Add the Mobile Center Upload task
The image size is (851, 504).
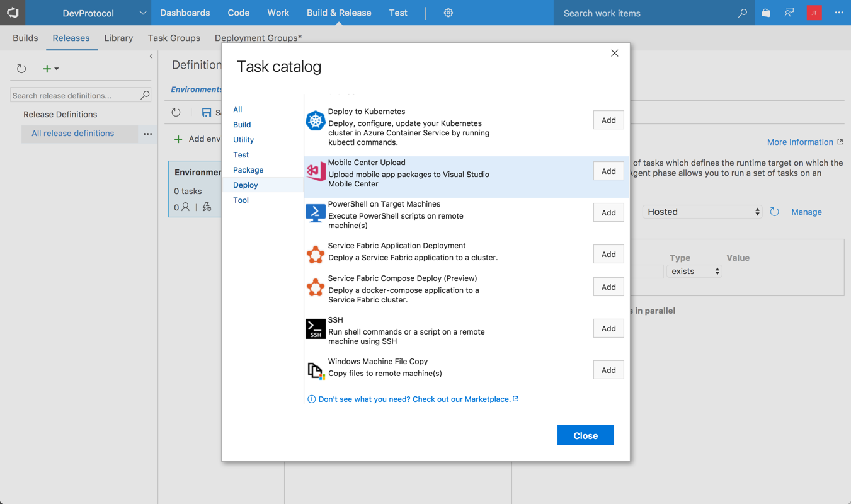(x=608, y=171)
